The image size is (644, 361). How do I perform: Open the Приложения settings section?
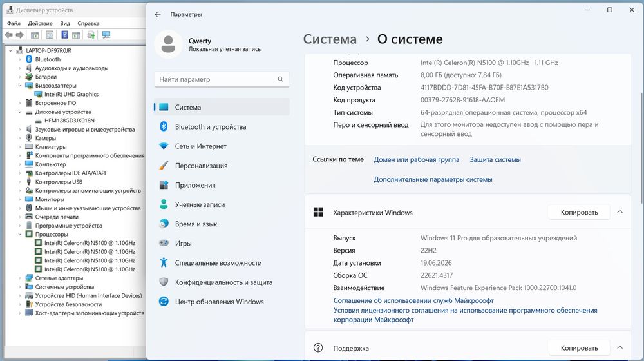[222, 185]
